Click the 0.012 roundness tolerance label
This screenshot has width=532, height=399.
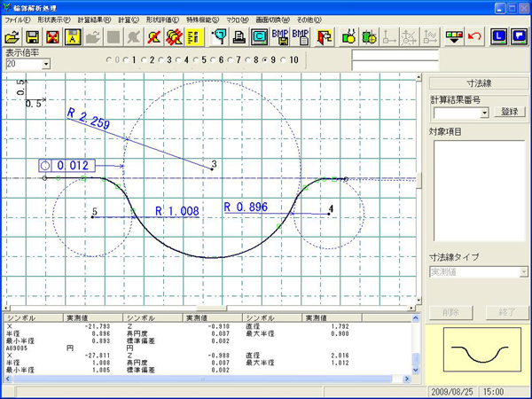point(66,166)
